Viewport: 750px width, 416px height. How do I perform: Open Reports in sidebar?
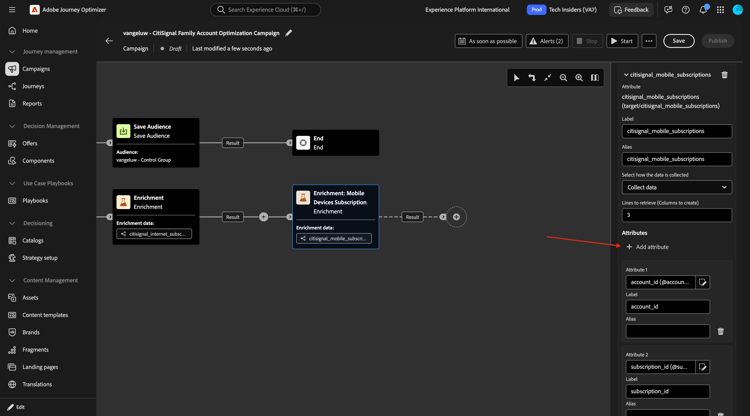[32, 103]
